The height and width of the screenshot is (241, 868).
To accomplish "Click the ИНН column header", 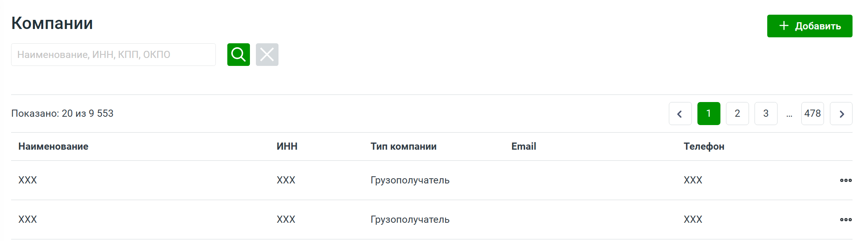I will tap(287, 147).
